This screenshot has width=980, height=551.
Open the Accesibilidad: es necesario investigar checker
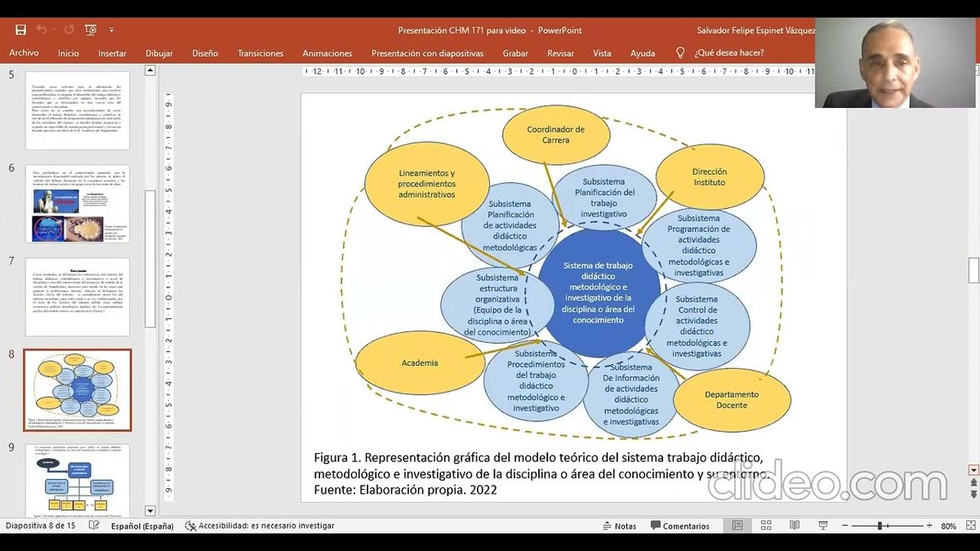point(261,527)
